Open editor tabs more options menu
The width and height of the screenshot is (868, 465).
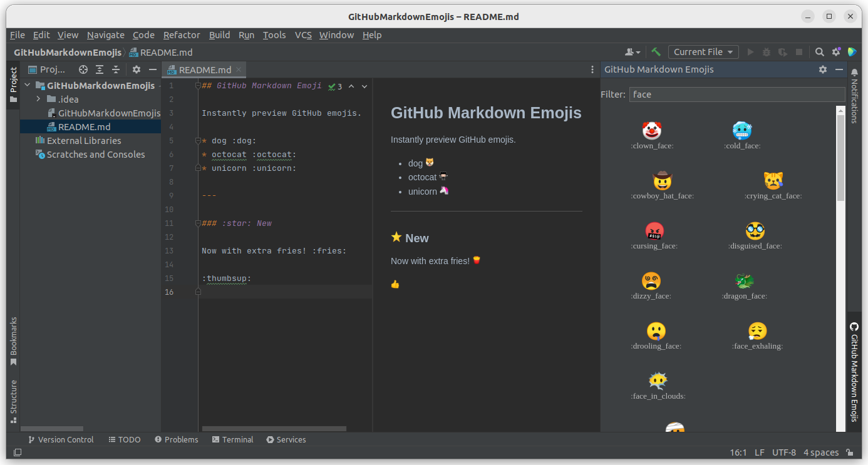[592, 70]
